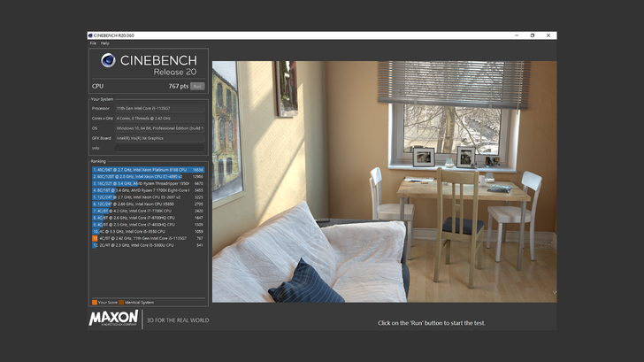This screenshot has width=644, height=362.
Task: Click the Cinebench sphere logo icon
Action: point(108,60)
